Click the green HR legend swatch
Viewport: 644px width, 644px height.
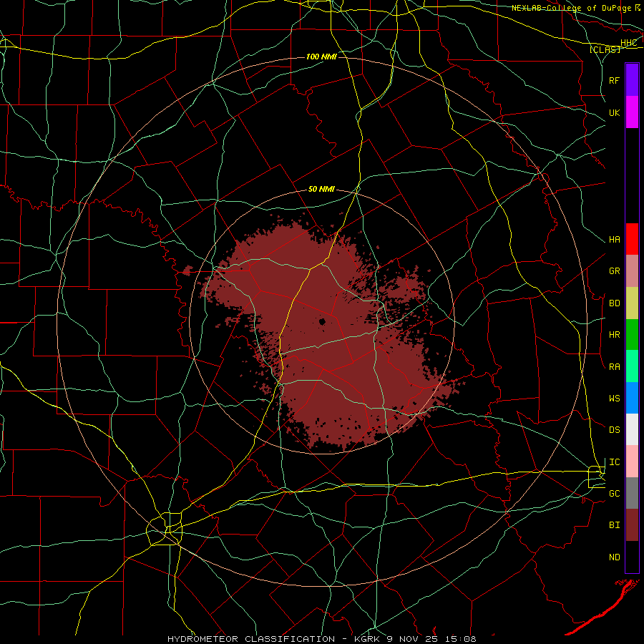coord(632,335)
